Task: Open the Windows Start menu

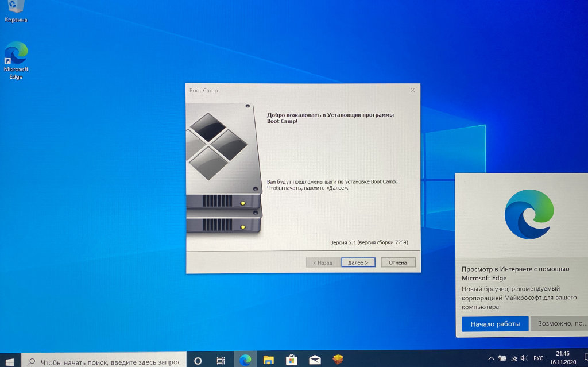Action: [10, 361]
